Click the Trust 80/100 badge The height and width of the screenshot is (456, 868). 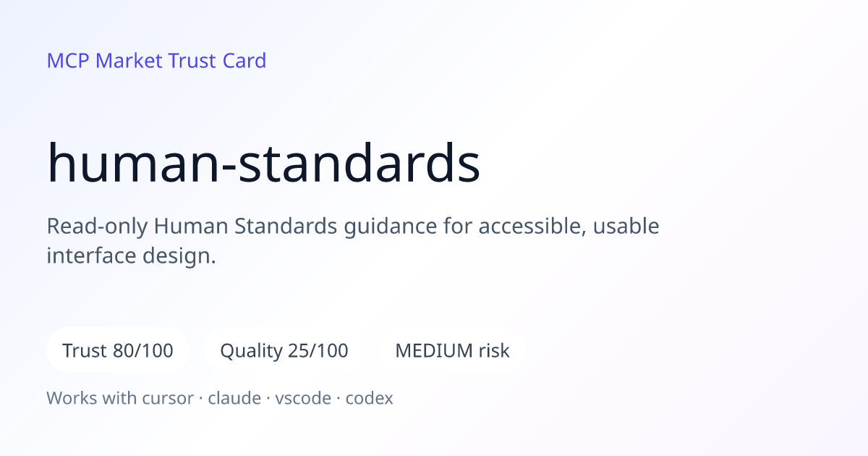pos(118,350)
